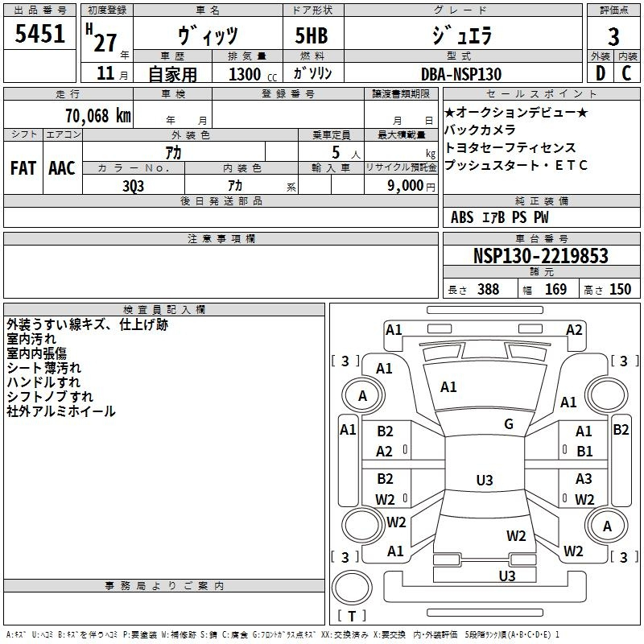The height and width of the screenshot is (644, 644).
Task: Click プッシュスタート・ETC line
Action: (x=516, y=165)
